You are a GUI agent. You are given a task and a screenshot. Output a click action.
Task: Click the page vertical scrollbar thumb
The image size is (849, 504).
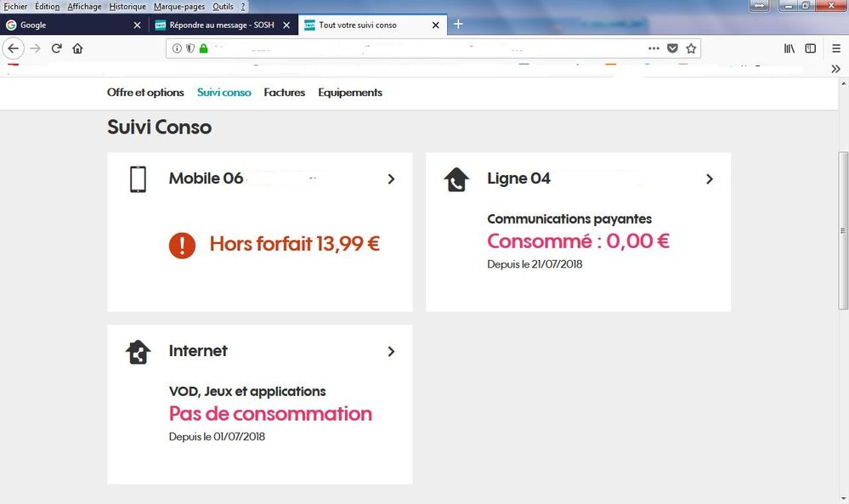(843, 229)
